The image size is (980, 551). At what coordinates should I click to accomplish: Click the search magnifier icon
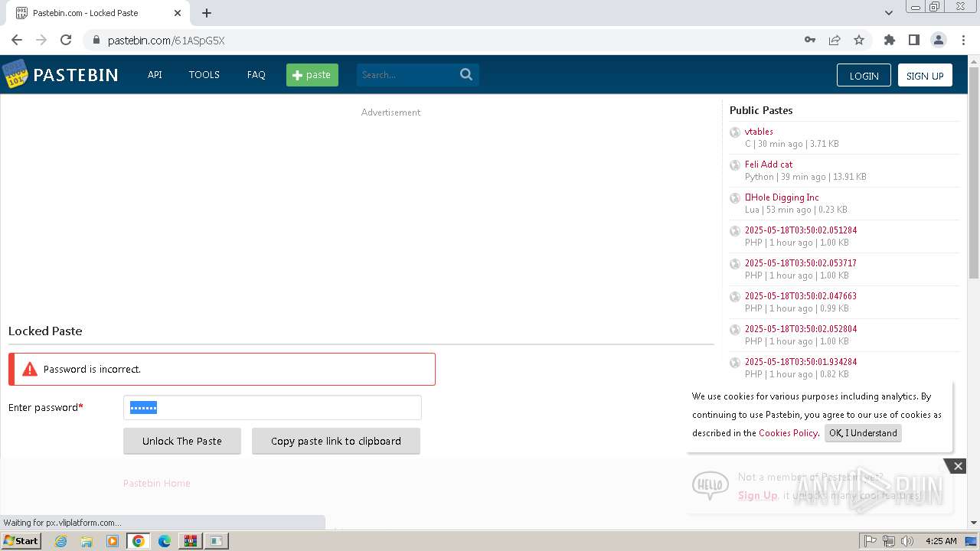[466, 74]
